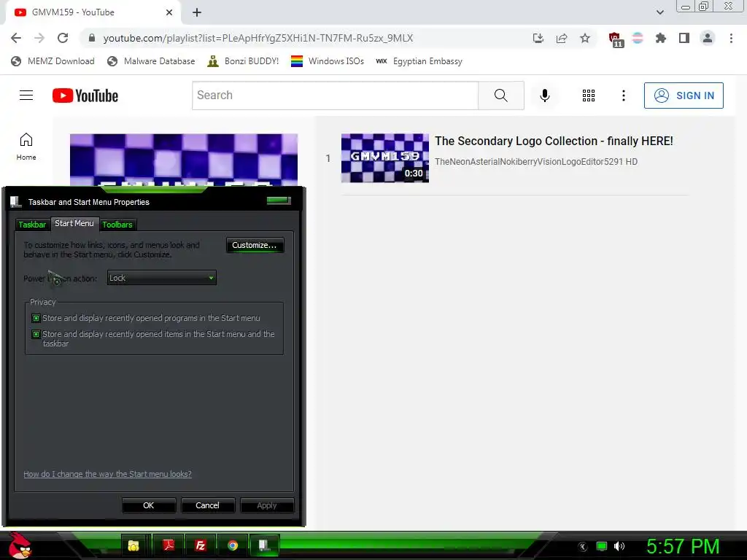This screenshot has height=560, width=747.
Task: Show hidden tray icons arrow
Action: click(583, 547)
